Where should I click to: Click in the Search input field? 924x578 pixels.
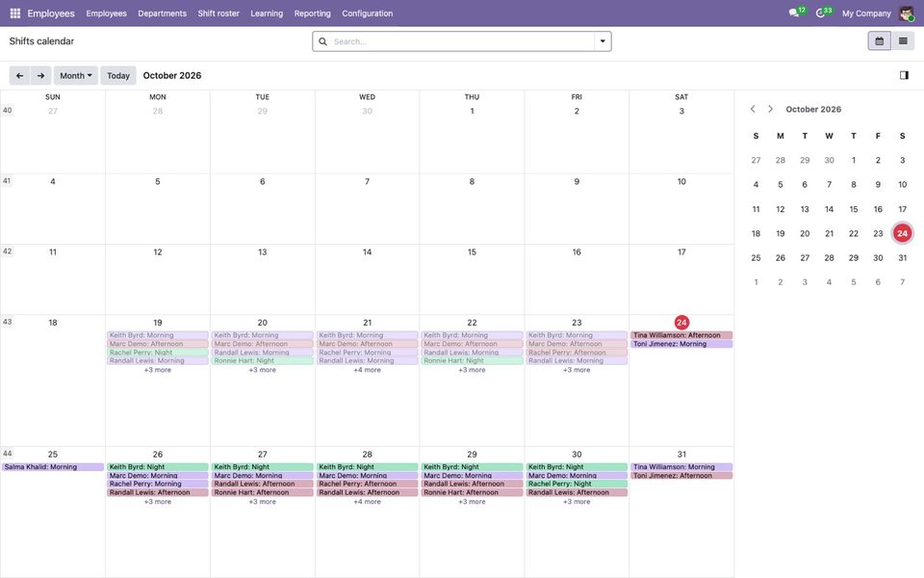tap(463, 41)
